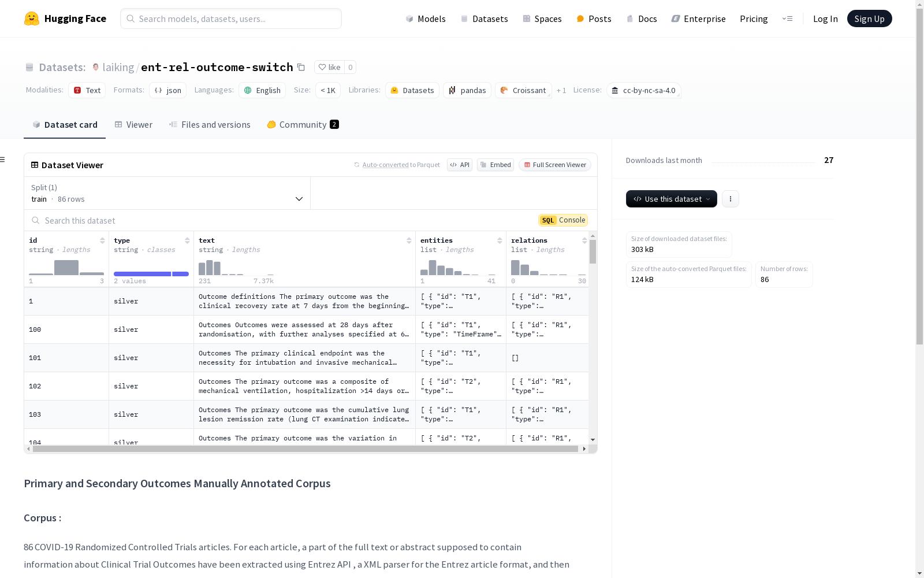This screenshot has width=924, height=578.
Task: Click the laiking username link
Action: coord(118,67)
